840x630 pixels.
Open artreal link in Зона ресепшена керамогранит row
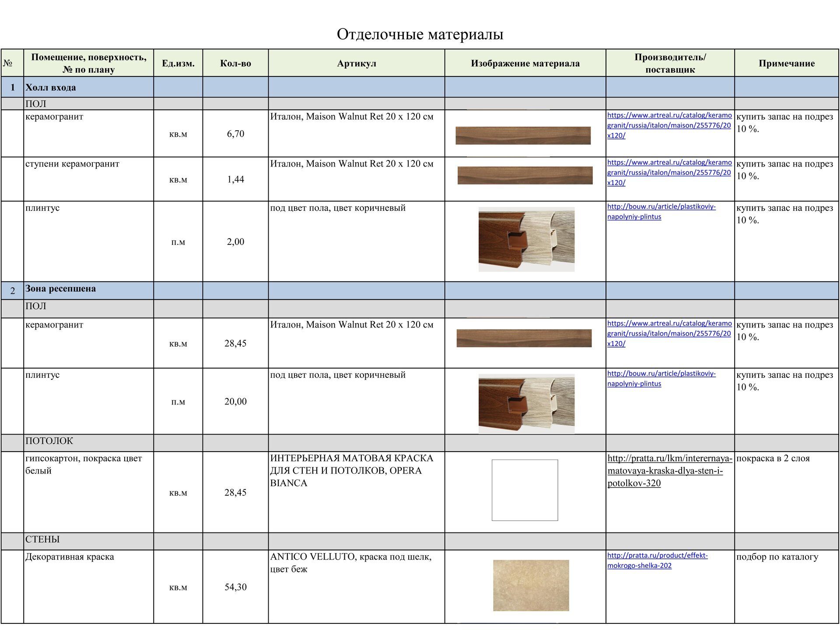pyautogui.click(x=669, y=334)
